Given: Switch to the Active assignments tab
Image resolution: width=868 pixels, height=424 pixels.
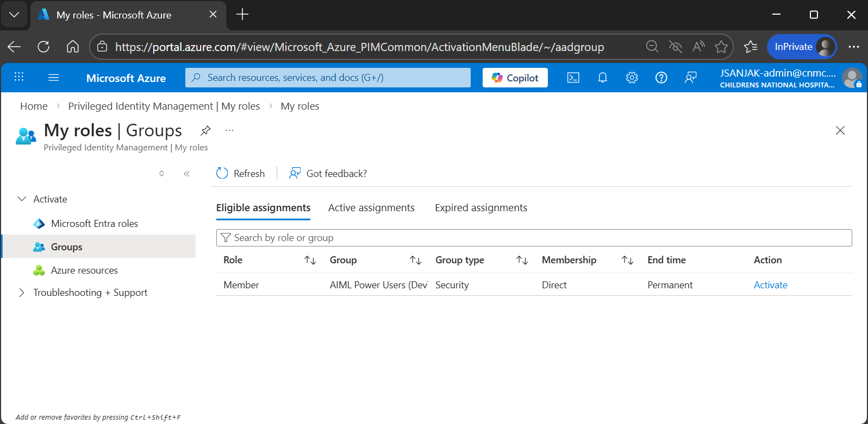Looking at the screenshot, I should point(371,208).
